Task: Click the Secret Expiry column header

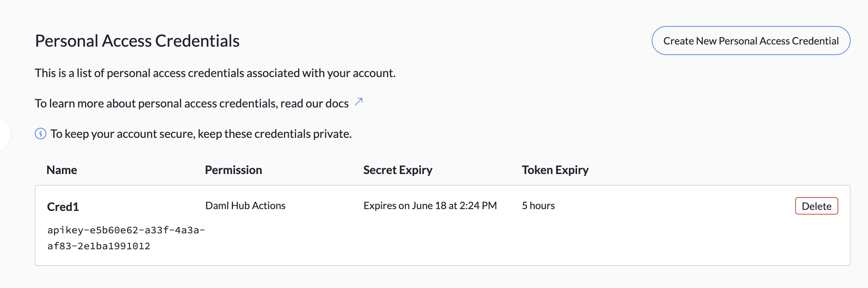Action: (x=397, y=170)
